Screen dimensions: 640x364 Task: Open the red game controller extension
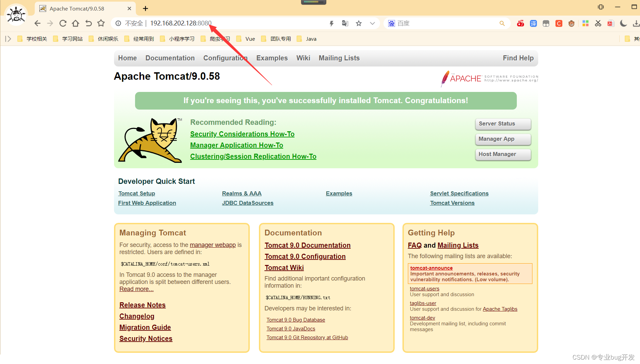click(x=520, y=23)
